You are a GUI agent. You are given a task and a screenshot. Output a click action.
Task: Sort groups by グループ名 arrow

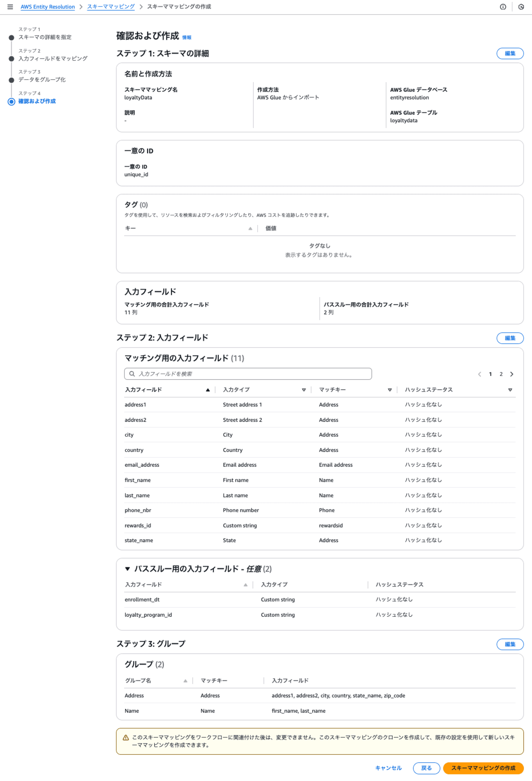(x=185, y=681)
